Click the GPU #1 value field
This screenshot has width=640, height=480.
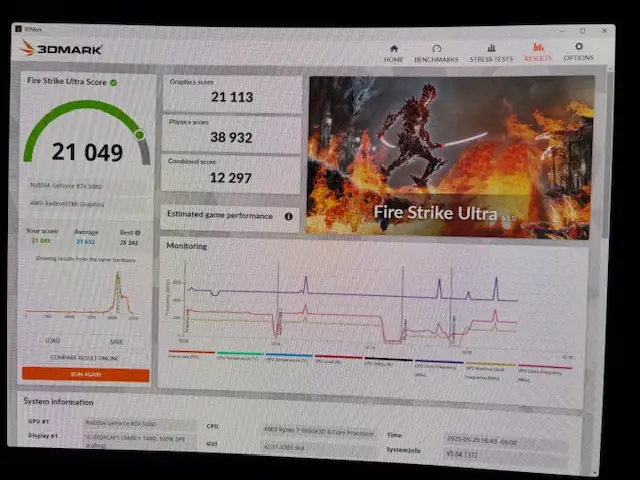click(x=139, y=424)
